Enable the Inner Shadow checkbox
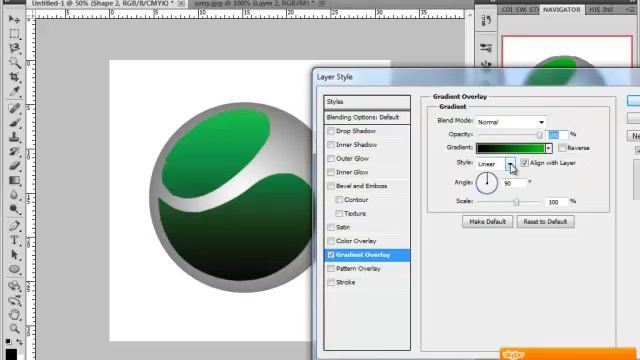The height and width of the screenshot is (360, 640). [x=331, y=144]
